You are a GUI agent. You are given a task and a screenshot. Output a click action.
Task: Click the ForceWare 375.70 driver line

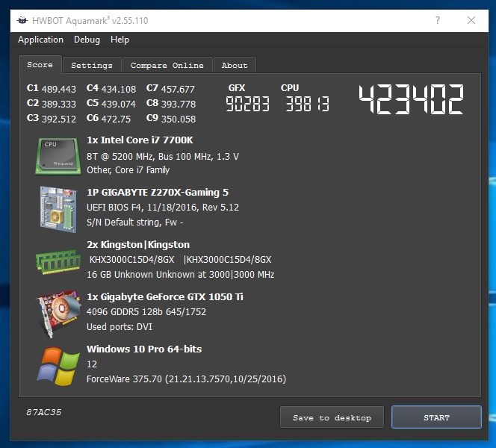coord(186,379)
